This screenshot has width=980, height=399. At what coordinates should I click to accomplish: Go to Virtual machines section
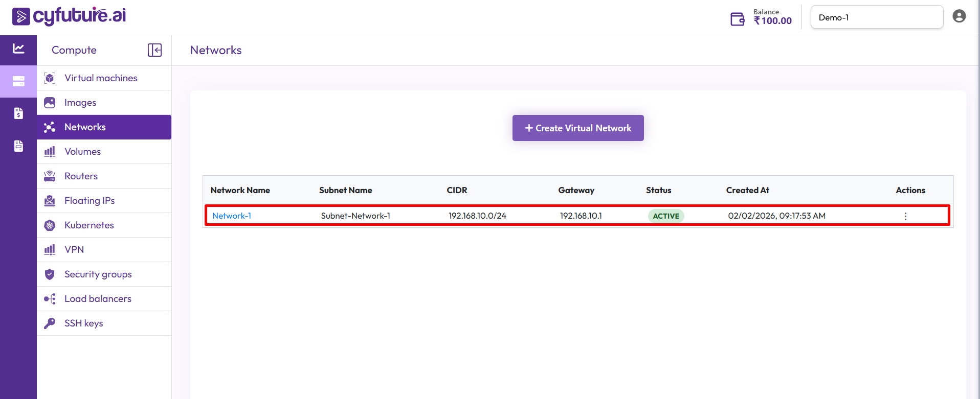pyautogui.click(x=101, y=78)
